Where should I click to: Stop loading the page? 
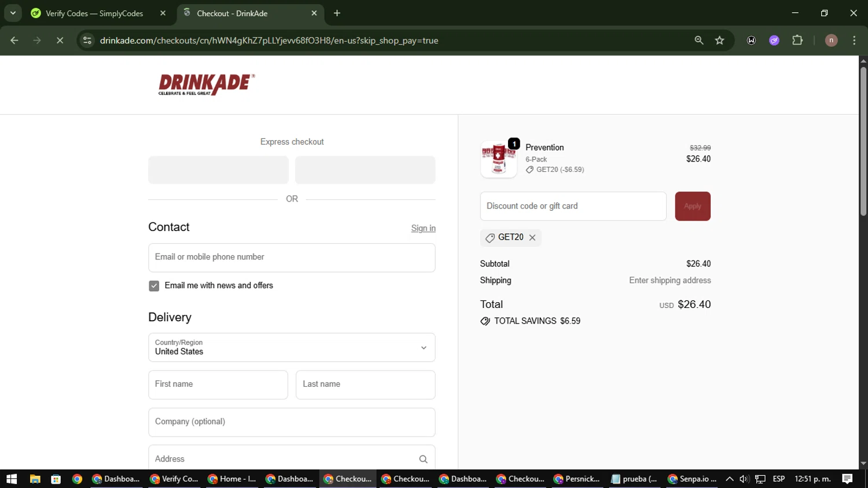point(60,41)
